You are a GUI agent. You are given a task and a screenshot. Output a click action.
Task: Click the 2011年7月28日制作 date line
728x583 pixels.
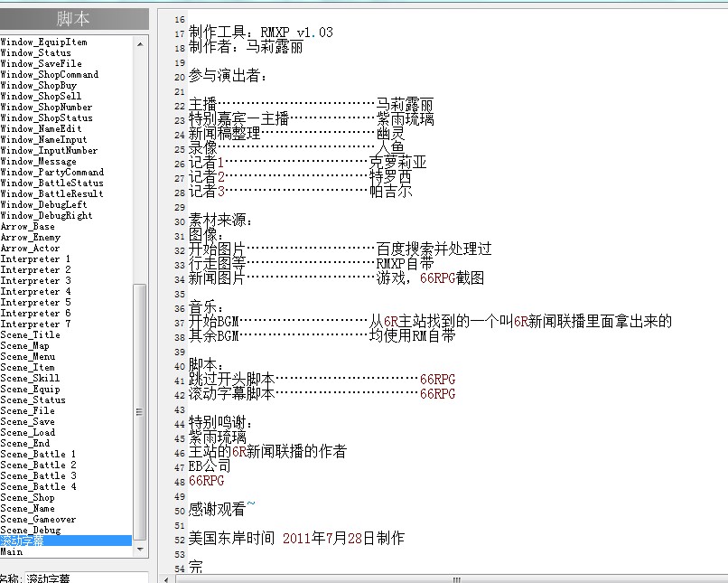296,539
